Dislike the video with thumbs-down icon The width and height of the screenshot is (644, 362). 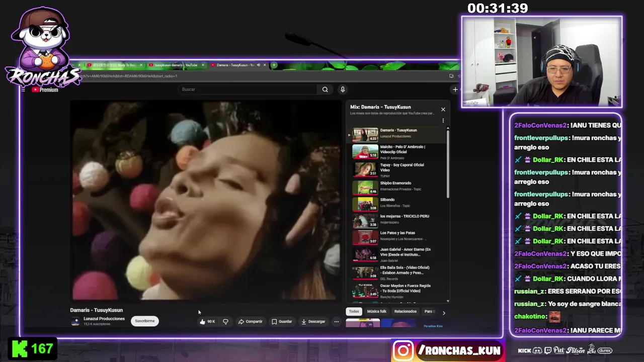click(225, 321)
